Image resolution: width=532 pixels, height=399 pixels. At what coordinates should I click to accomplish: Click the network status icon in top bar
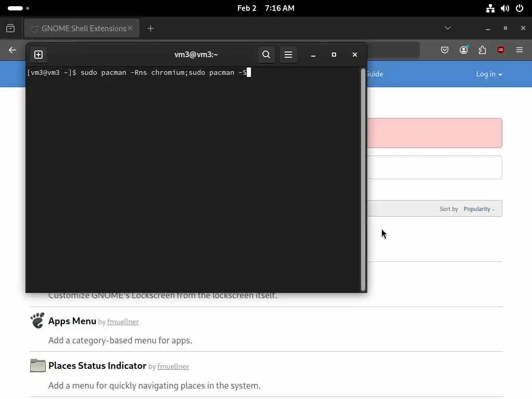(490, 8)
